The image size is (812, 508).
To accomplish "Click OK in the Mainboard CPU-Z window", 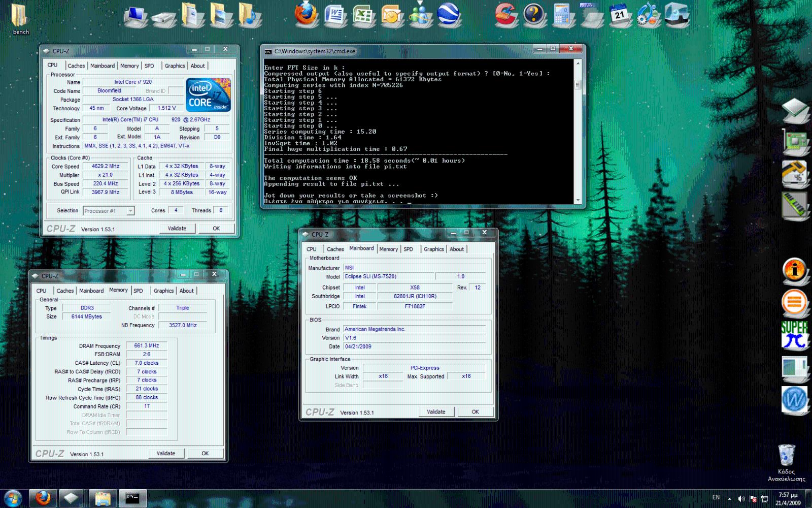I will (x=475, y=412).
